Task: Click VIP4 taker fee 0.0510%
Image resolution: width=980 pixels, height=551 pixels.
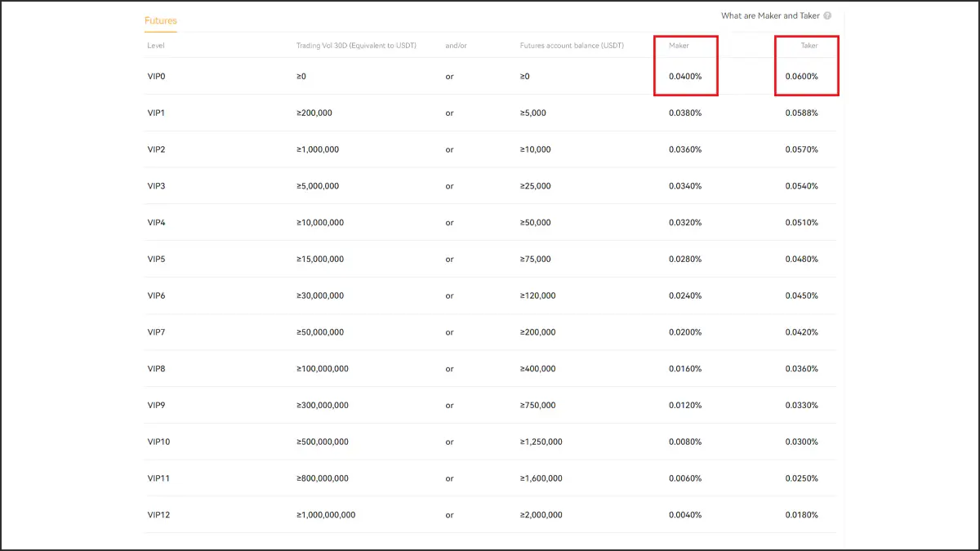Action: click(801, 223)
